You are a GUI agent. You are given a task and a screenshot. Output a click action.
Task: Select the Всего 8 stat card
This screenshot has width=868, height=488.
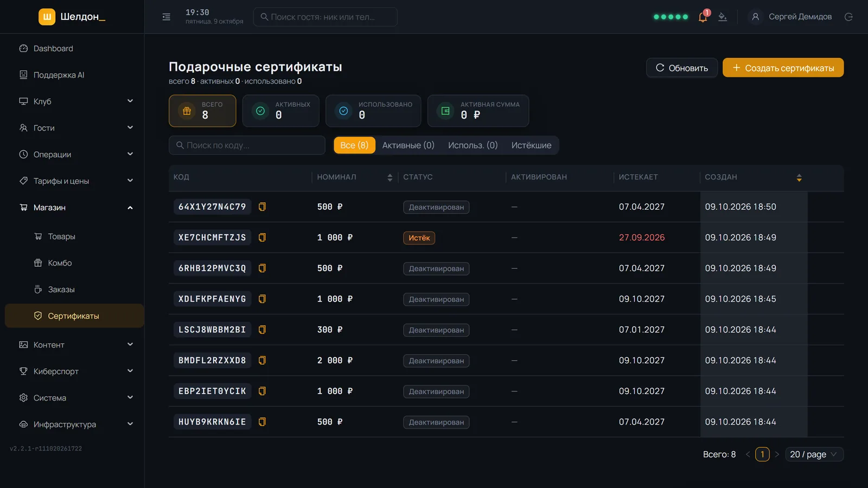coord(202,111)
